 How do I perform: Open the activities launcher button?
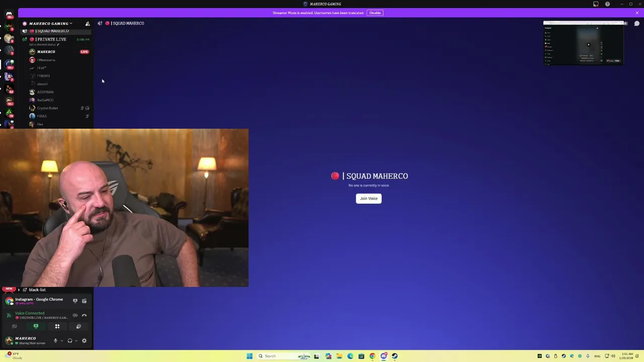[x=57, y=326]
